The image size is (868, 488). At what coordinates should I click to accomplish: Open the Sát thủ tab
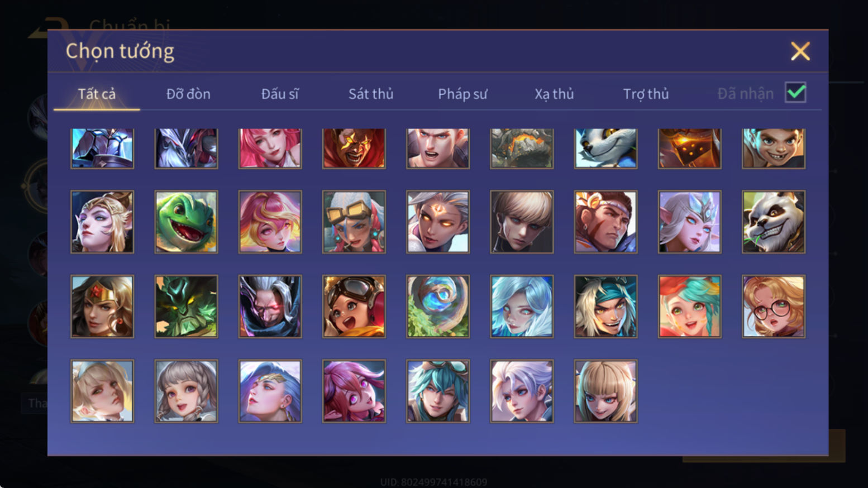[371, 94]
